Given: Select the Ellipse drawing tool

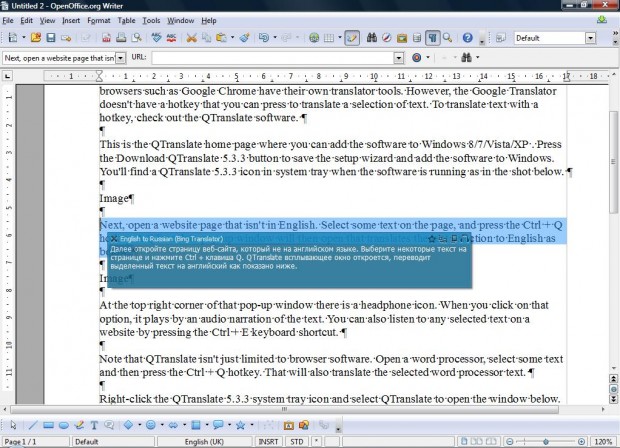Looking at the screenshot, I should click(x=63, y=425).
